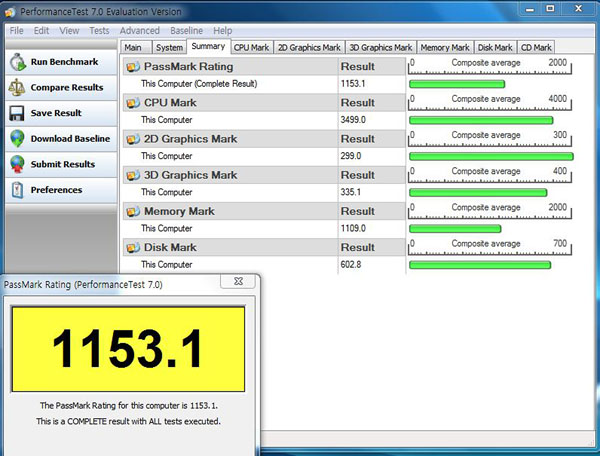Click the 3D Graphics result value 335.1
600x456 pixels.
(351, 192)
